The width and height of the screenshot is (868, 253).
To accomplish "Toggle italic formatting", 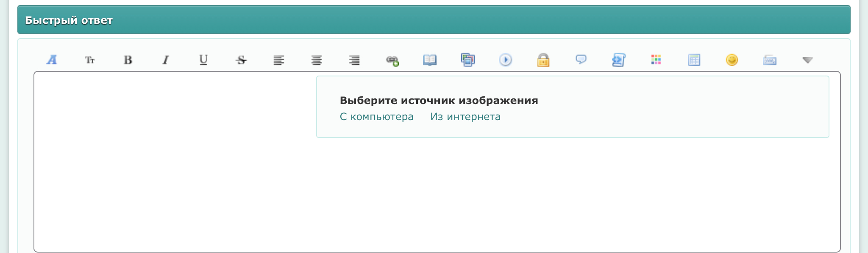I will pos(166,60).
